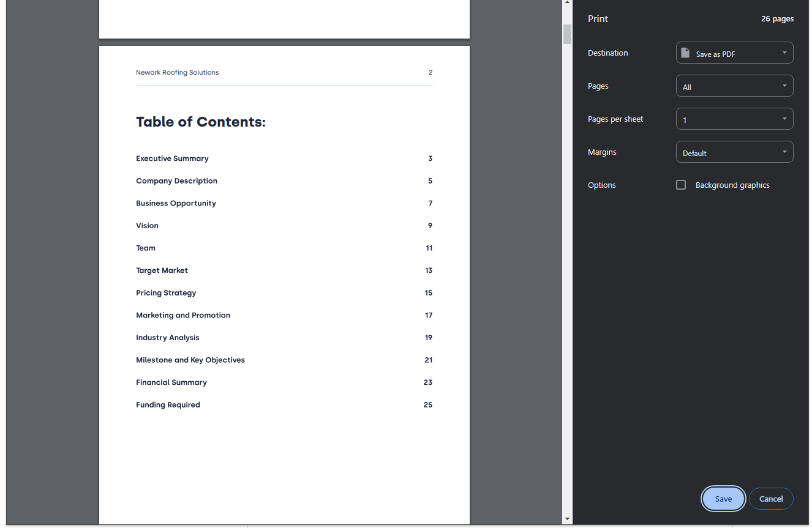Click the Newark Roofing Solutions page header
The width and height of the screenshot is (812, 528).
(177, 72)
